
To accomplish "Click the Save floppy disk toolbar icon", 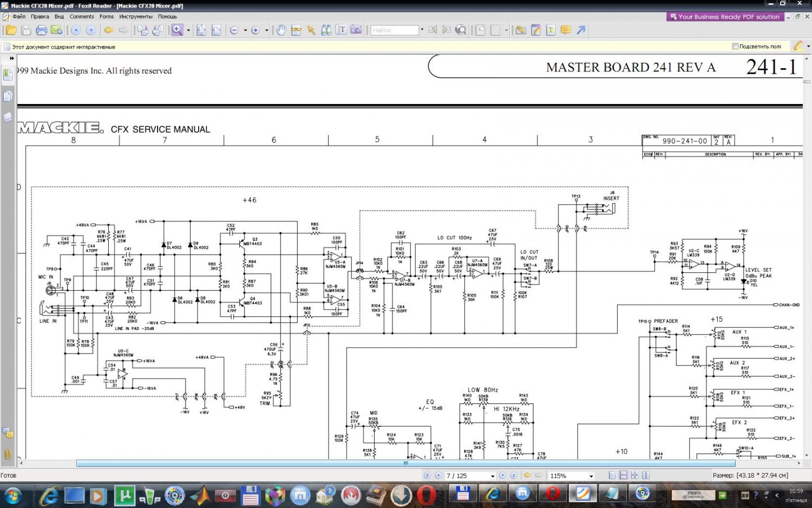I will pos(26,30).
